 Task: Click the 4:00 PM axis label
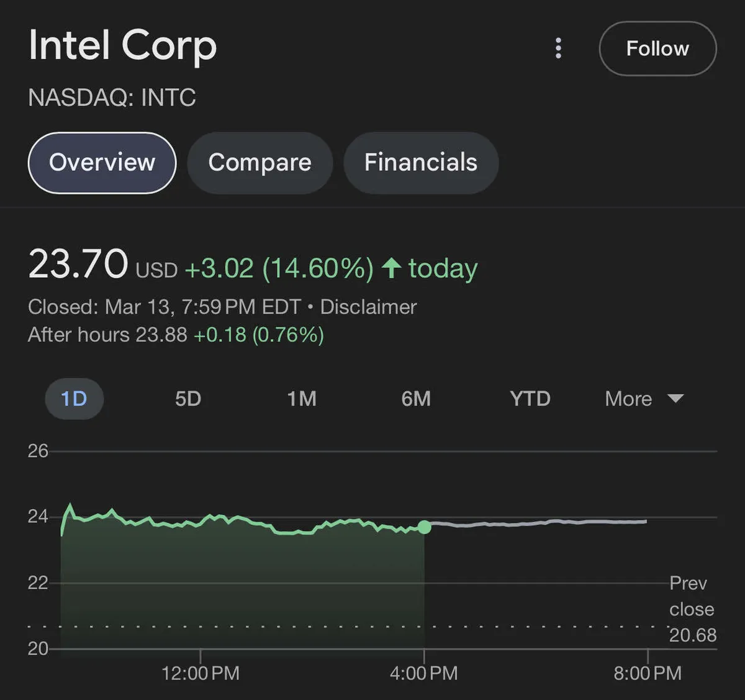[x=424, y=673]
